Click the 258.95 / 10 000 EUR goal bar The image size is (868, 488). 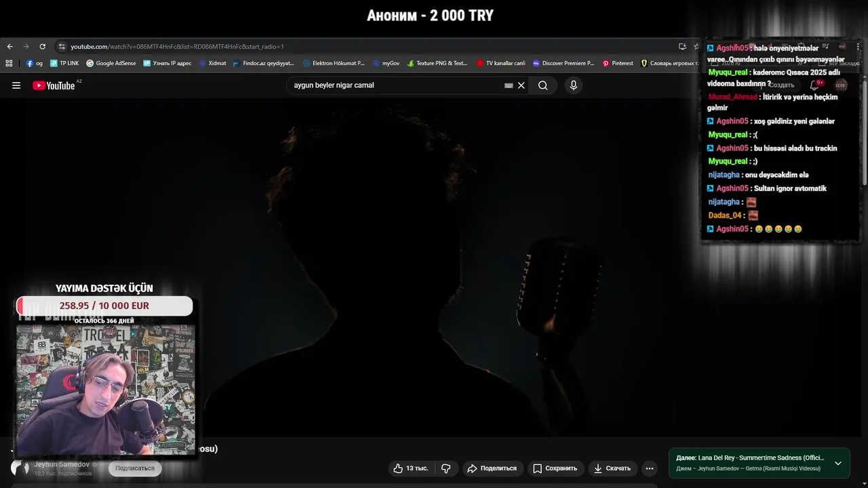click(x=104, y=306)
